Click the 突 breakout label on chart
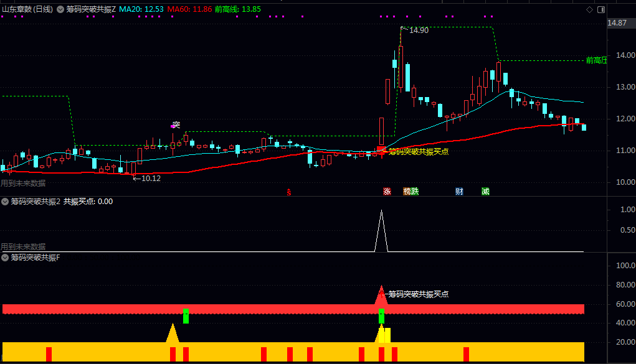636x364 pixels. click(176, 124)
